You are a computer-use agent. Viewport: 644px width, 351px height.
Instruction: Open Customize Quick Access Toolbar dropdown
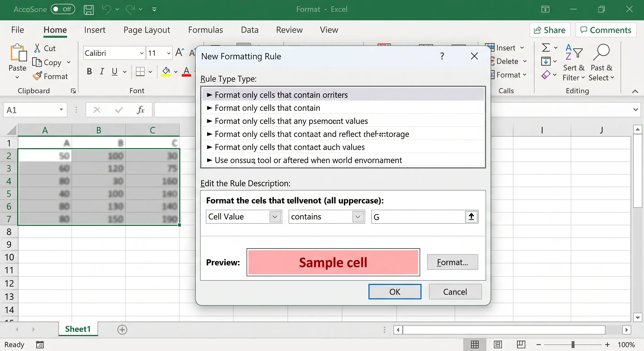tap(154, 10)
